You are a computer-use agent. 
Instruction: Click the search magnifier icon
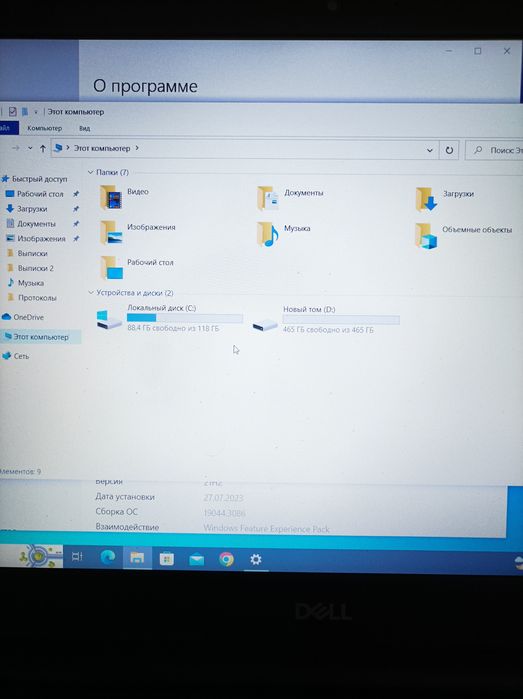[x=478, y=150]
